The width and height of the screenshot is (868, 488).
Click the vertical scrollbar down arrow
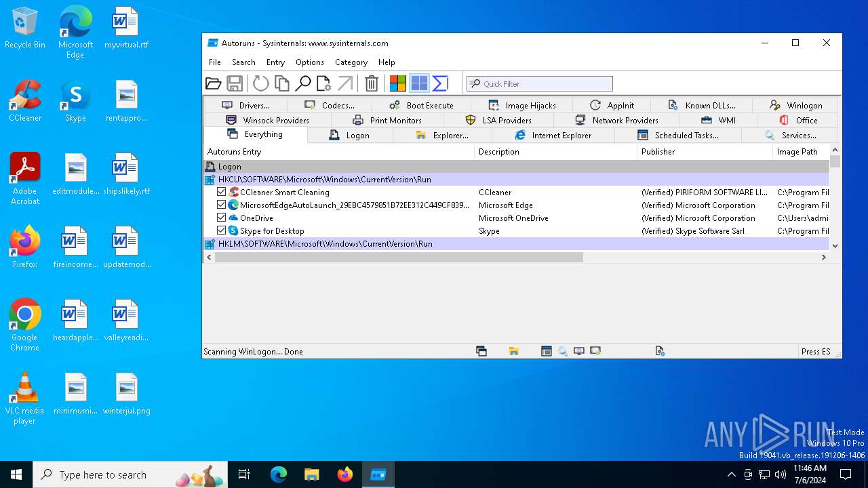coord(835,245)
